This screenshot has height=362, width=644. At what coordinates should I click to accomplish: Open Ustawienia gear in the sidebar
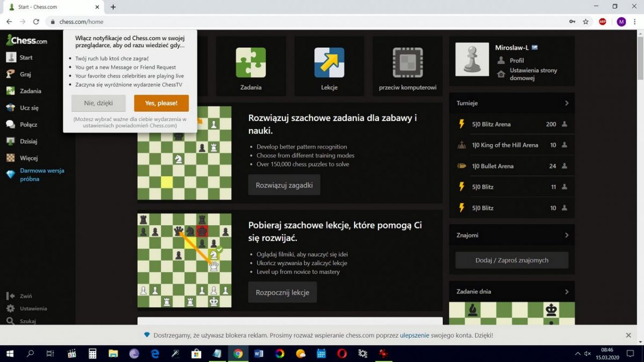click(x=10, y=308)
